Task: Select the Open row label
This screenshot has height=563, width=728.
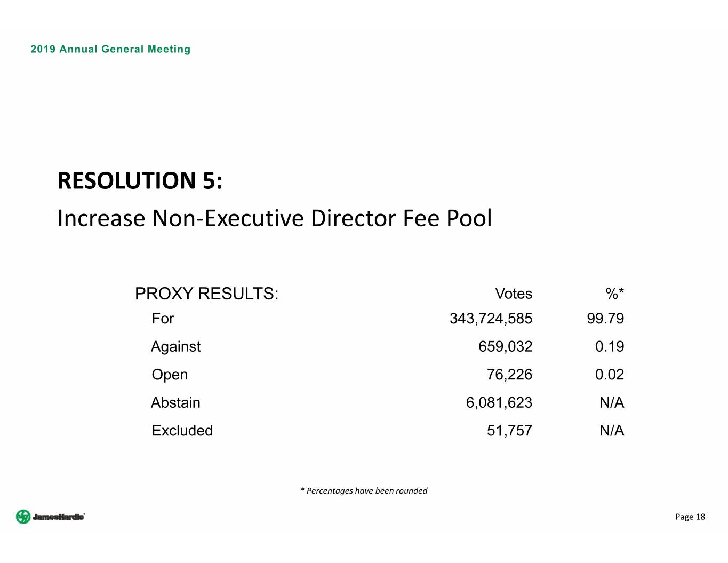Action: (170, 375)
